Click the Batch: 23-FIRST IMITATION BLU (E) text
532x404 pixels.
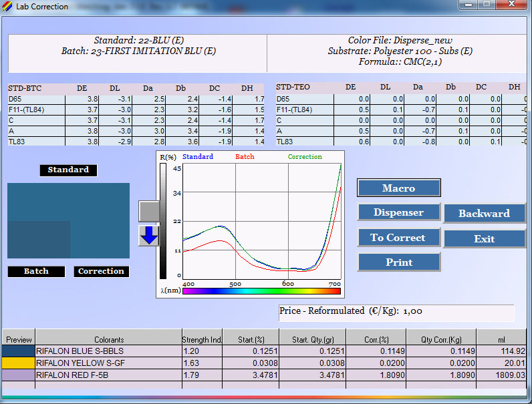click(x=138, y=51)
